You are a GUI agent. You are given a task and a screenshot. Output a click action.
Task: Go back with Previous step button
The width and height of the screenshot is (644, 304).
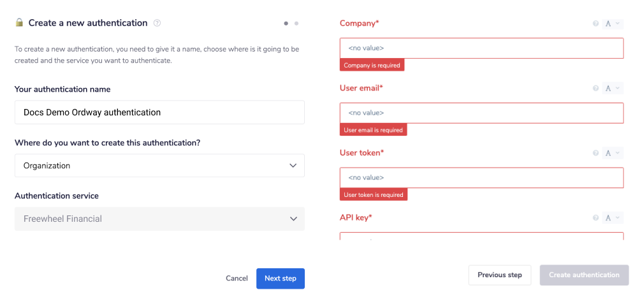[x=499, y=275]
